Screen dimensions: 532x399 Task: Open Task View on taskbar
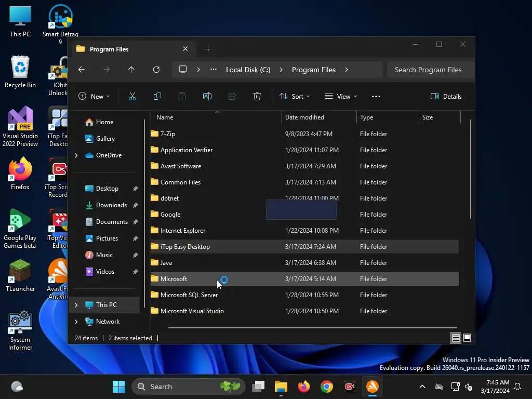point(258,387)
